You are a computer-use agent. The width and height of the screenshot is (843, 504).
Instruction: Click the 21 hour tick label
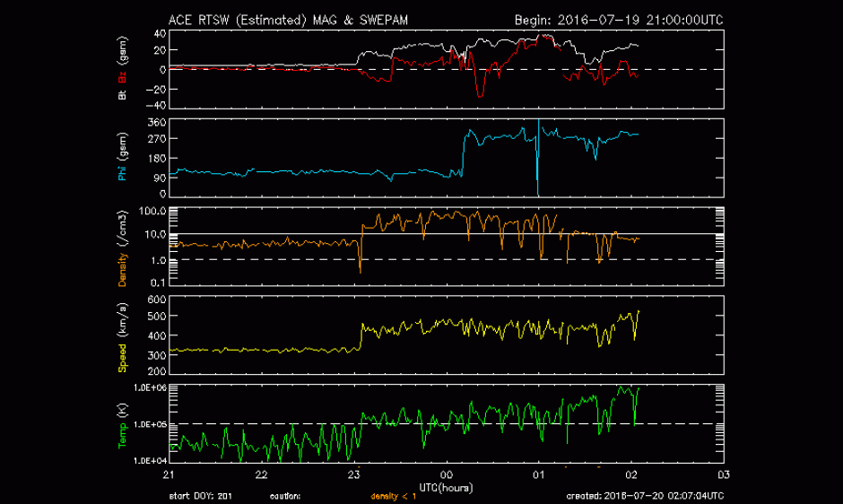point(169,474)
